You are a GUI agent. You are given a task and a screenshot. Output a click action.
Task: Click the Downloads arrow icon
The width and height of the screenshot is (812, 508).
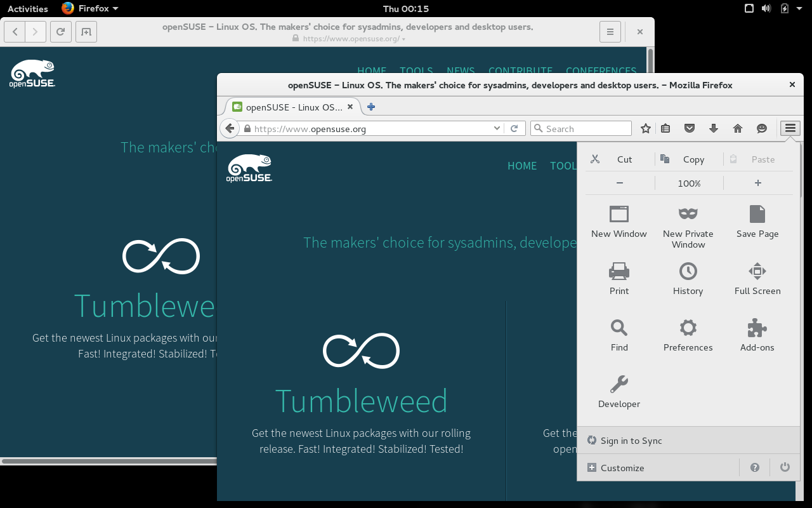click(714, 128)
